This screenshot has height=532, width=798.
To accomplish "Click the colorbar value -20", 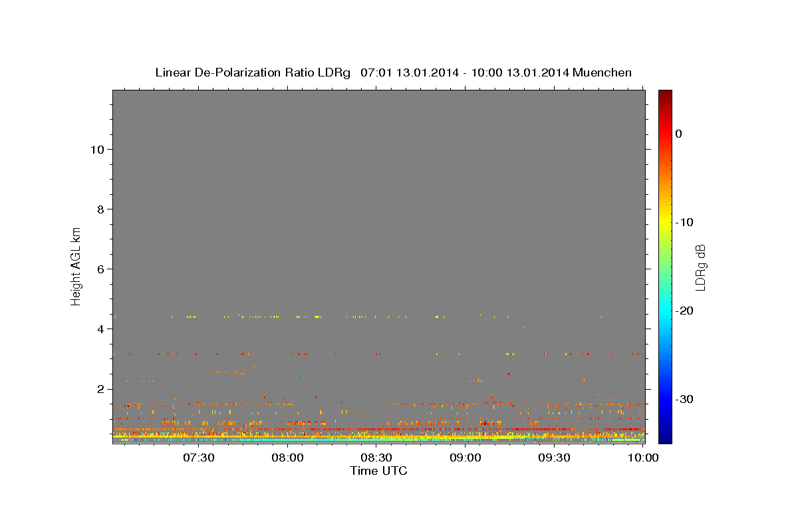I will [685, 311].
